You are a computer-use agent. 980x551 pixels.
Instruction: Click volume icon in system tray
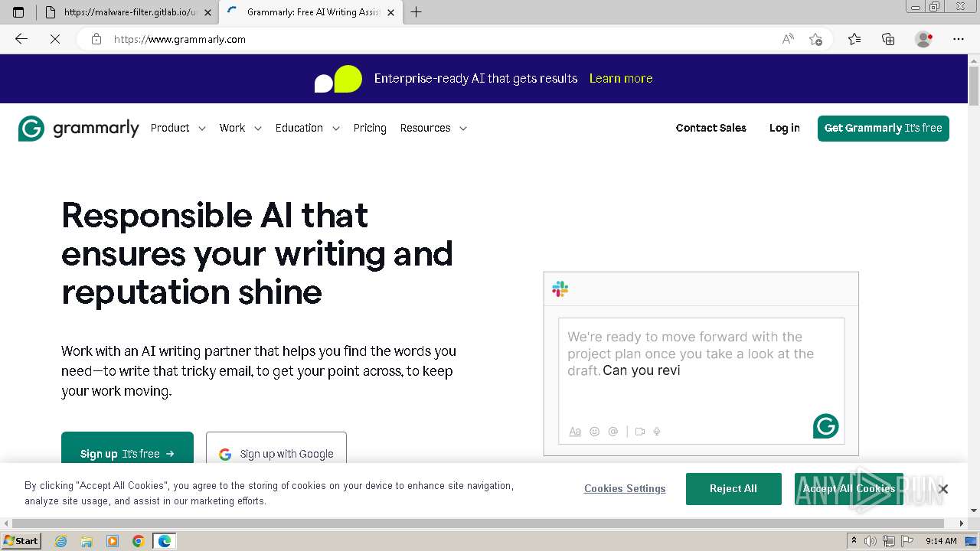pyautogui.click(x=871, y=541)
